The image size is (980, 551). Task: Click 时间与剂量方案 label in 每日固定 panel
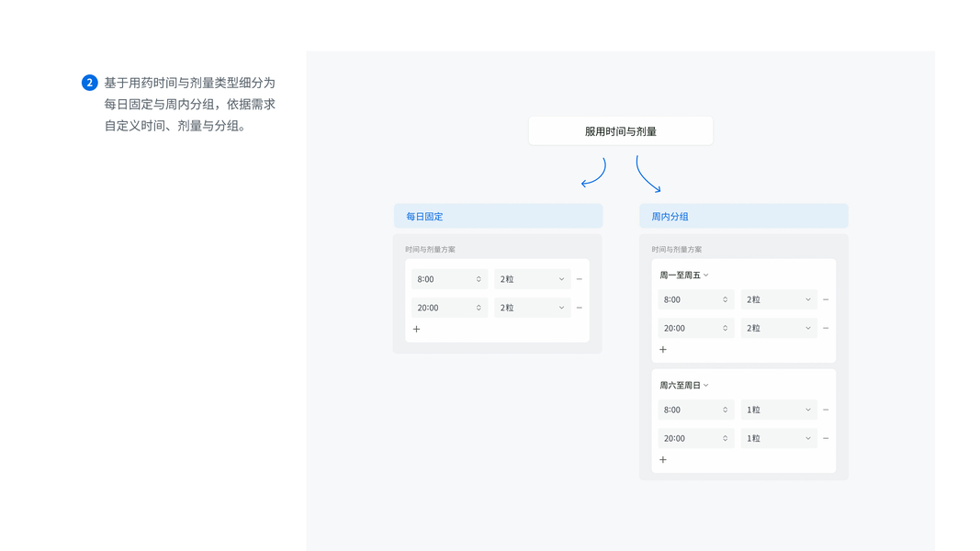pos(430,249)
